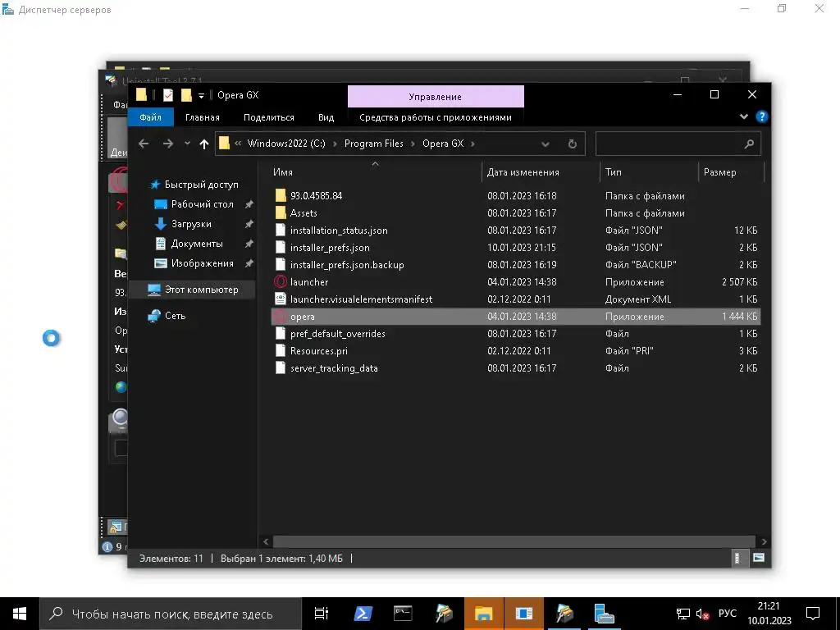Select installer_prefs.json.backup file name
Viewport: 840px width, 630px height.
[347, 265]
